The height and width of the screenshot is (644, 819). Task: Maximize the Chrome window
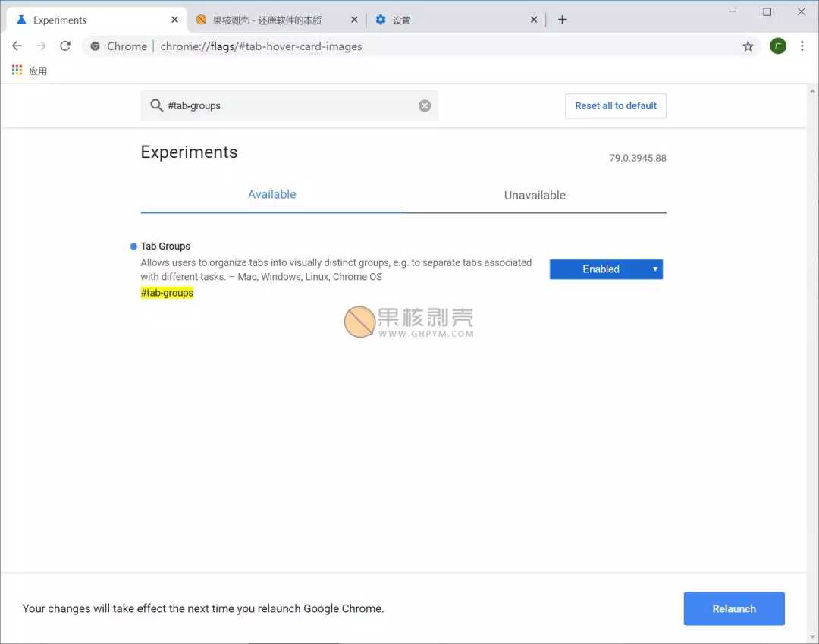(x=767, y=11)
